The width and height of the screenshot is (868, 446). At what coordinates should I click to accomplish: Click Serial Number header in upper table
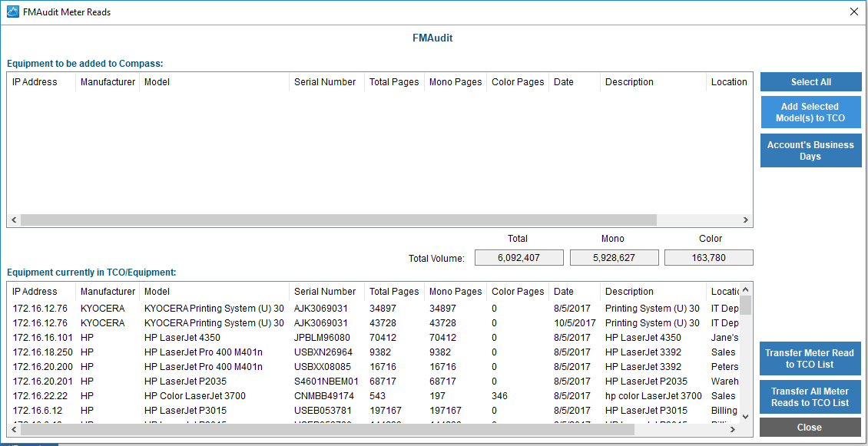[326, 82]
